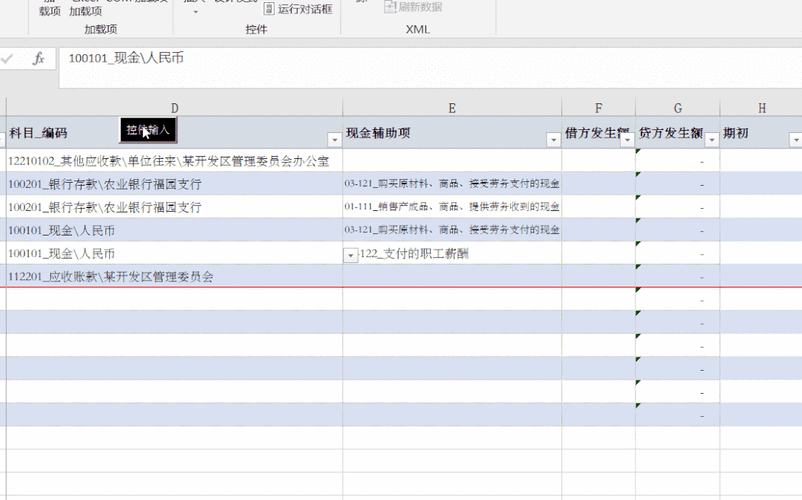This screenshot has width=802, height=500.
Task: Click the confirm checkmark in formula bar
Action: click(x=8, y=59)
